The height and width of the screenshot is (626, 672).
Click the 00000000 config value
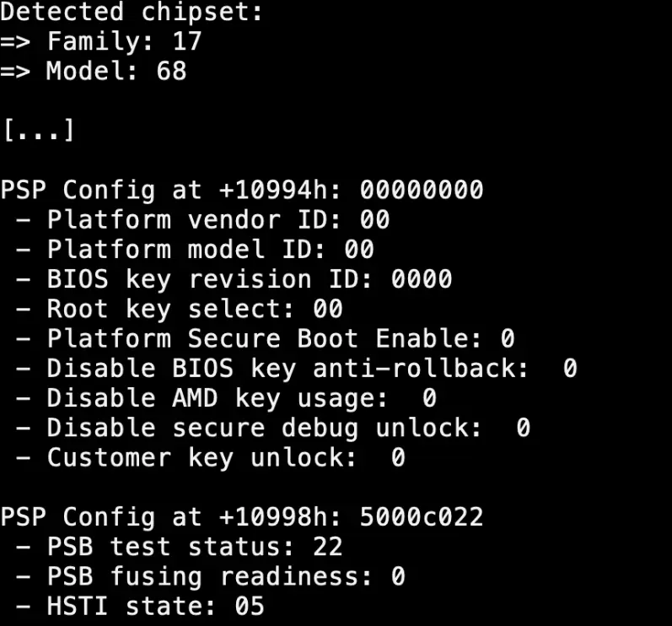click(x=422, y=190)
